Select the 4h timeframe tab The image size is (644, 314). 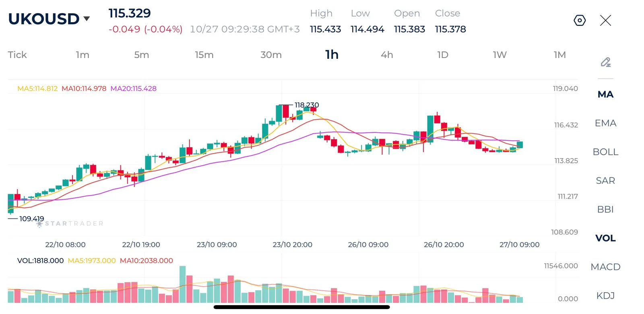[387, 55]
